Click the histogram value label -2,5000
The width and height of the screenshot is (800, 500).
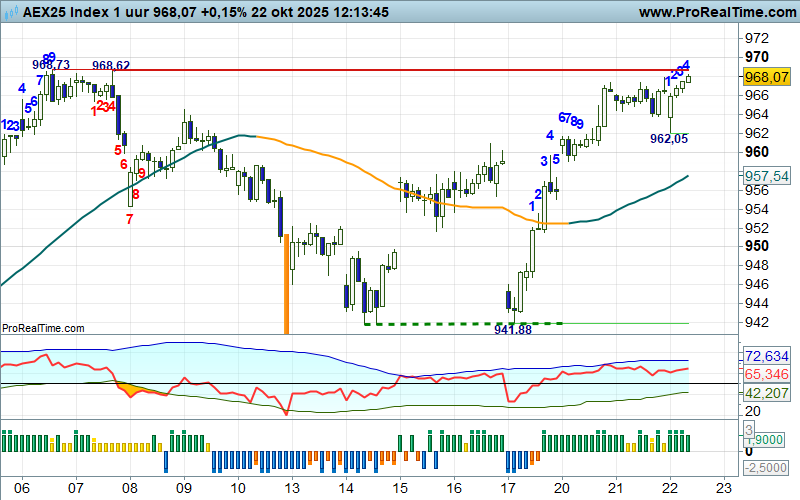pyautogui.click(x=765, y=467)
